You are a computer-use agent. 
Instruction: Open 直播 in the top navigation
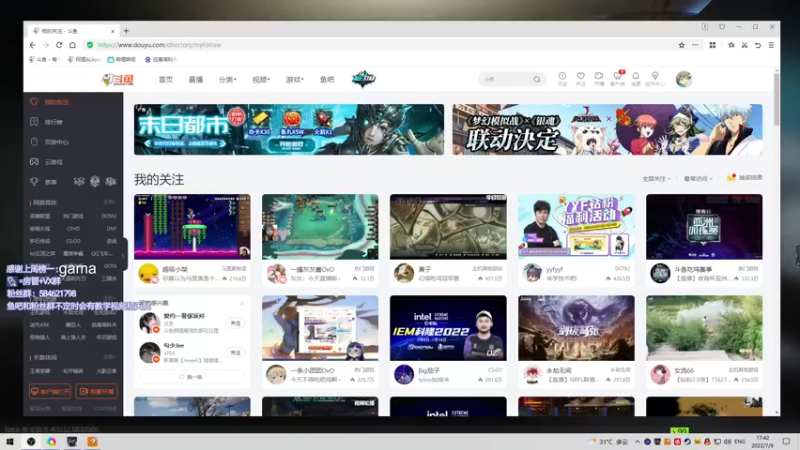196,80
